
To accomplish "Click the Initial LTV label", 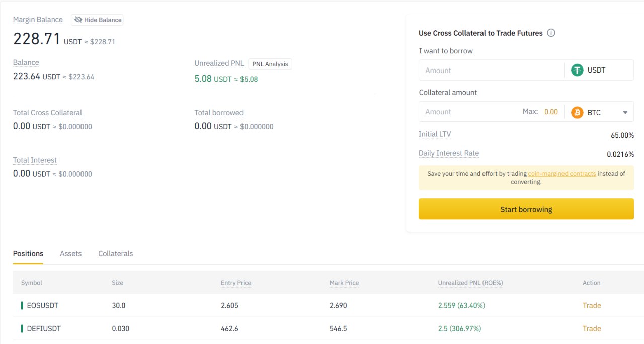I will coord(435,134).
